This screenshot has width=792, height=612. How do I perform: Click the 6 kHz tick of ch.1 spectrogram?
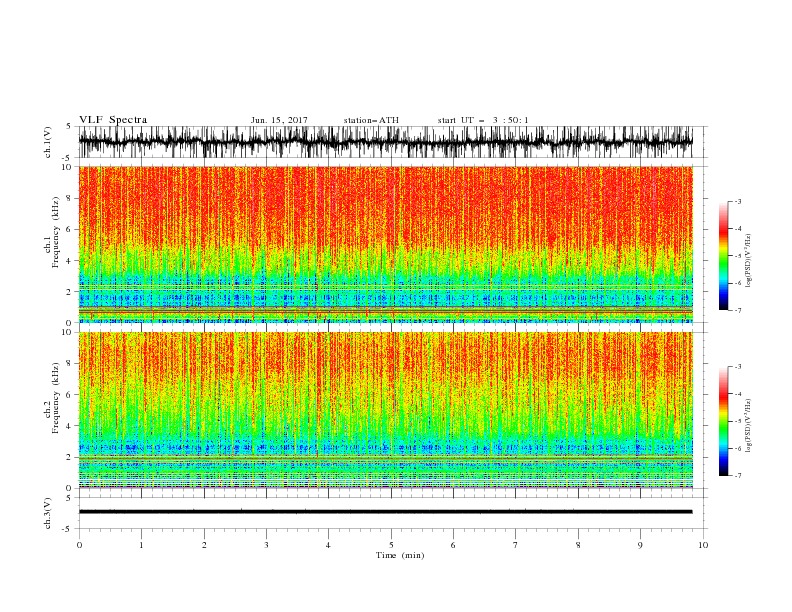click(x=70, y=229)
